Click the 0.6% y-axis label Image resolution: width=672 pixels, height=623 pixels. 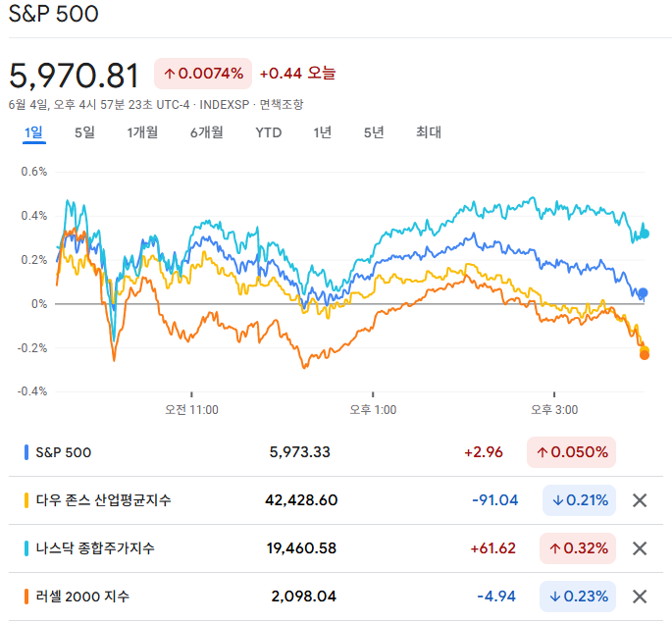click(34, 172)
